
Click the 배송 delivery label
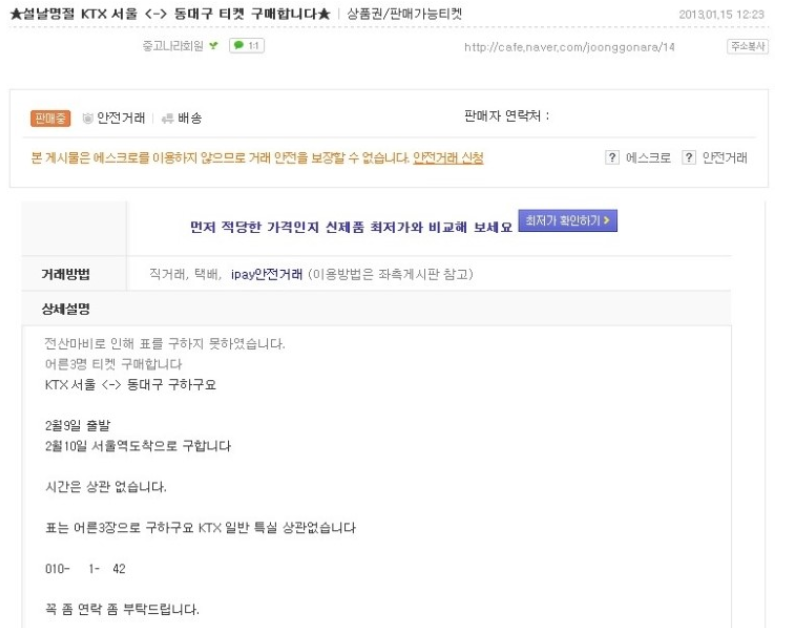(190, 118)
